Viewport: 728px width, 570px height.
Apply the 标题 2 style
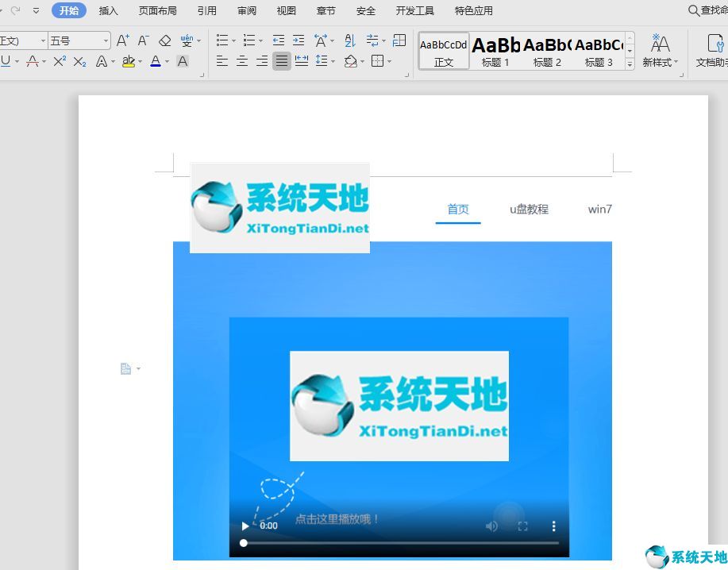(x=547, y=51)
